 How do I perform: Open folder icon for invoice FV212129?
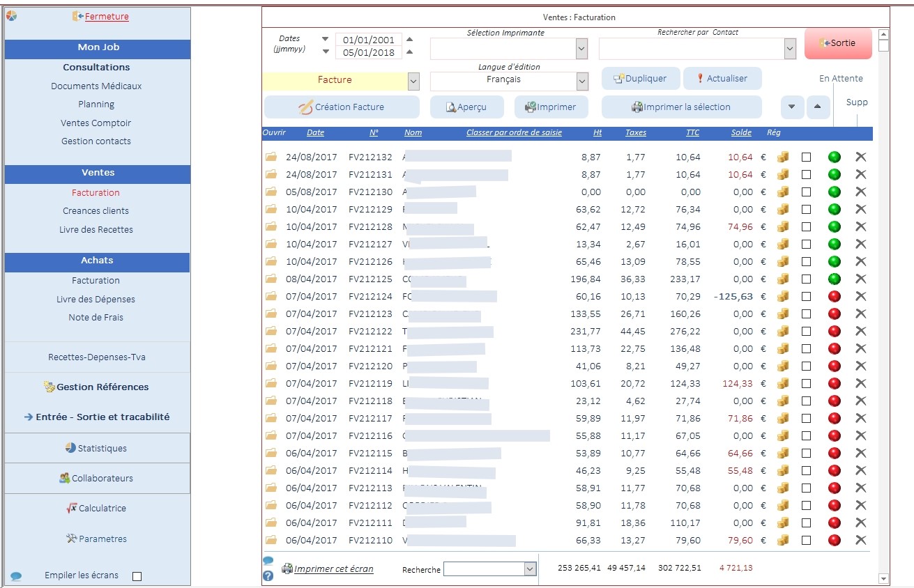coord(271,209)
